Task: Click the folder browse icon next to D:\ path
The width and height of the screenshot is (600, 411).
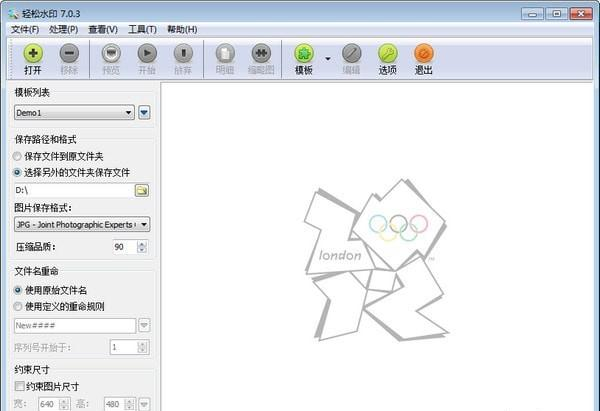Action: coord(142,190)
